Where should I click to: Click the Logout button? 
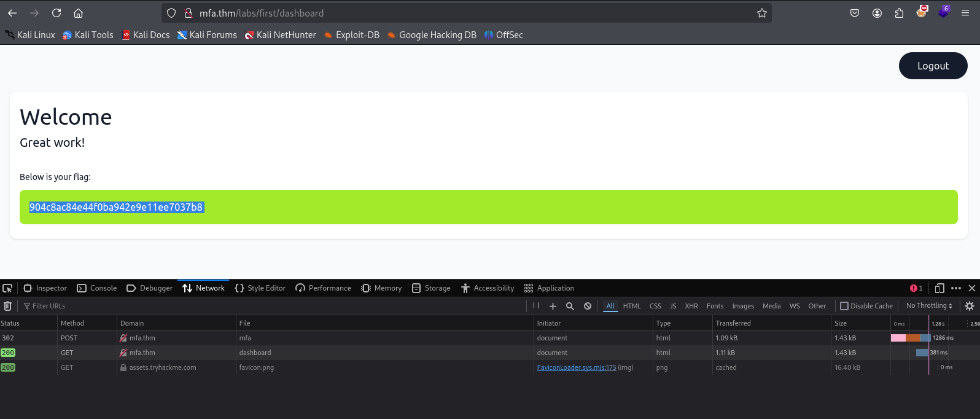pyautogui.click(x=933, y=66)
